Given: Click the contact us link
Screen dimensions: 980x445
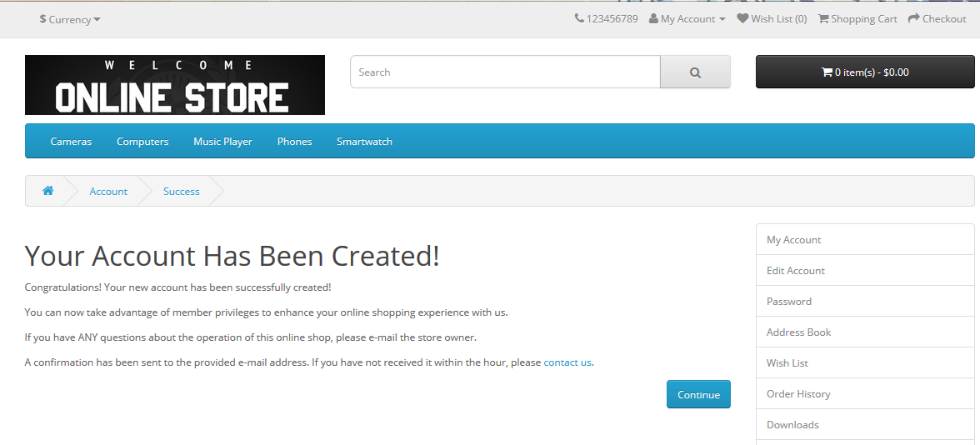Looking at the screenshot, I should tap(567, 362).
